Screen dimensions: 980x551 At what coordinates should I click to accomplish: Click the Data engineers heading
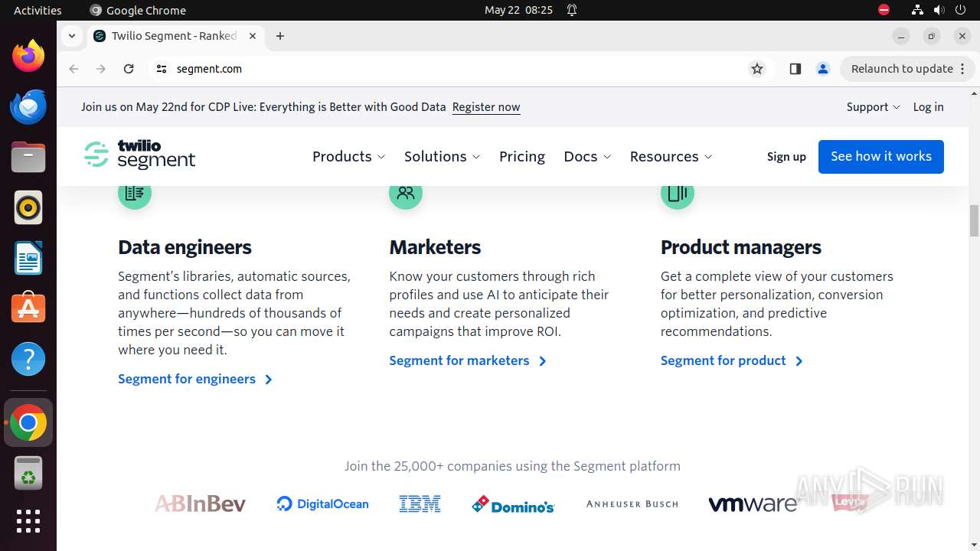click(x=185, y=247)
